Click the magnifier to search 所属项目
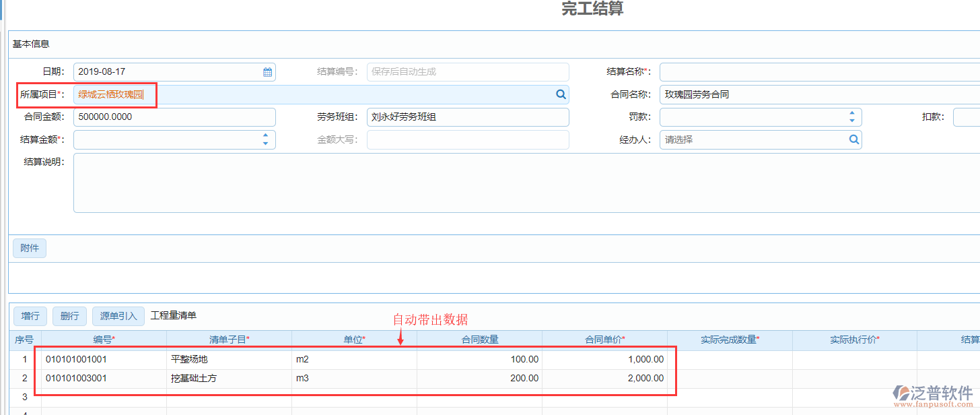Image resolution: width=980 pixels, height=415 pixels. 561,94
